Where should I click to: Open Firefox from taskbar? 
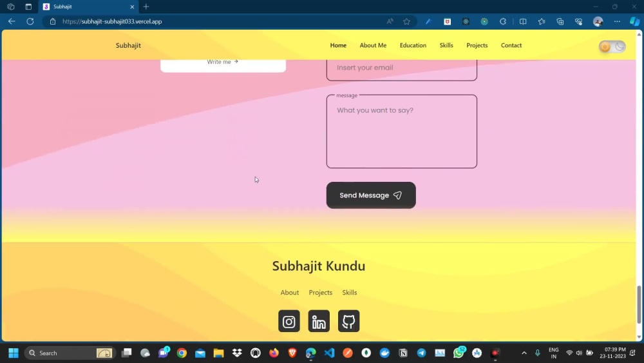(x=274, y=353)
